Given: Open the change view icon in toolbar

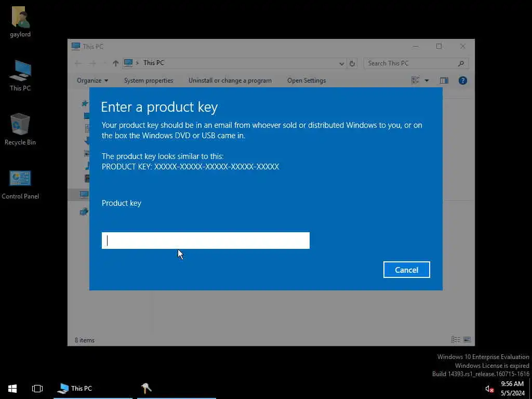Looking at the screenshot, I should (x=415, y=81).
